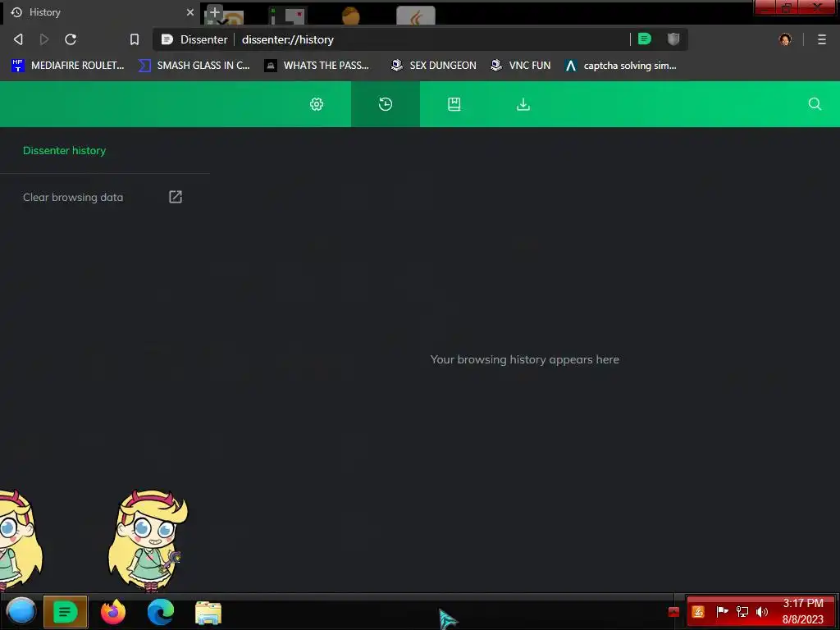840x630 pixels.
Task: Open the VNC FUN bookmark
Action: pos(521,66)
